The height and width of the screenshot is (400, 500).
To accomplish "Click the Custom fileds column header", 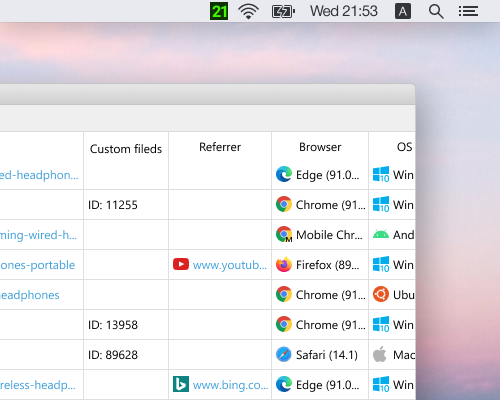I will [x=126, y=149].
